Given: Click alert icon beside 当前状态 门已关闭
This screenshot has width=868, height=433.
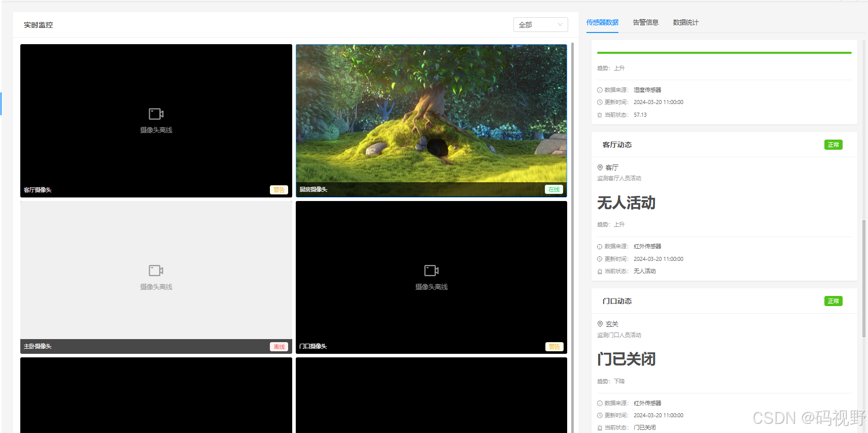Looking at the screenshot, I should tap(600, 428).
